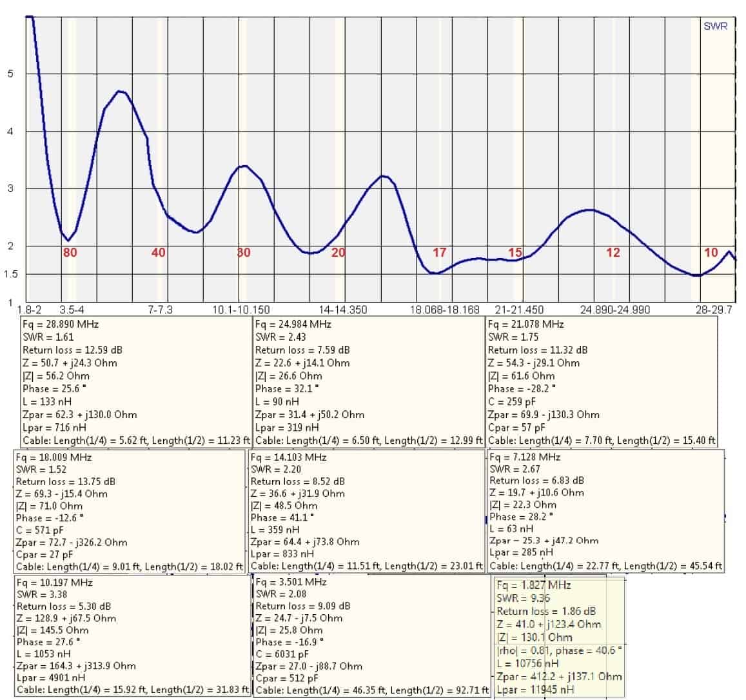Select the 18.068-18.168 axis label
The width and height of the screenshot is (746, 700).
coord(445,310)
